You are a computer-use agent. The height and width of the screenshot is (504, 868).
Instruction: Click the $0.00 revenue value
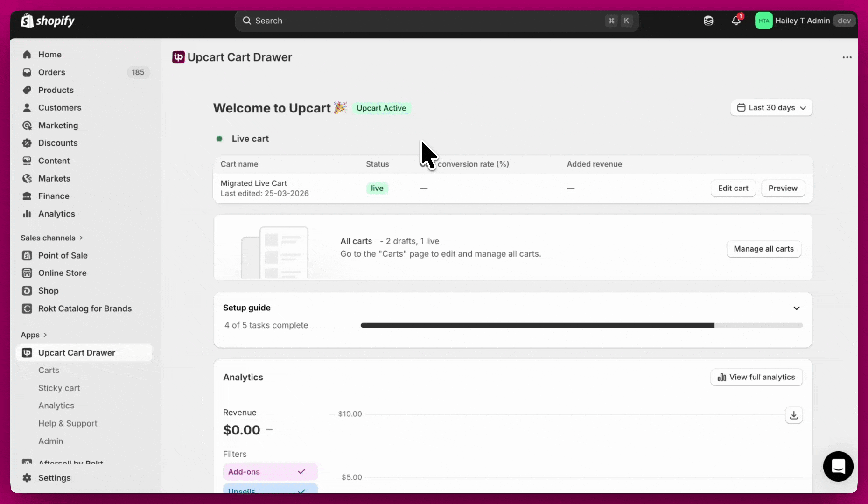point(242,430)
